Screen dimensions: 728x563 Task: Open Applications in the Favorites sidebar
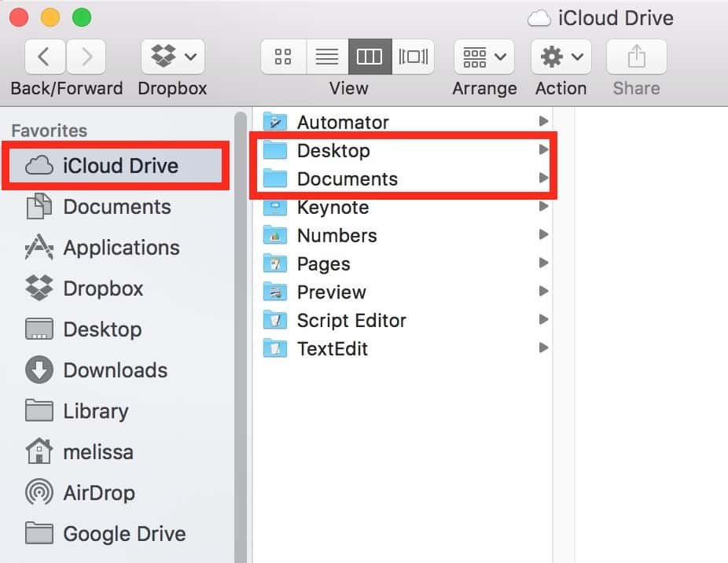point(121,248)
